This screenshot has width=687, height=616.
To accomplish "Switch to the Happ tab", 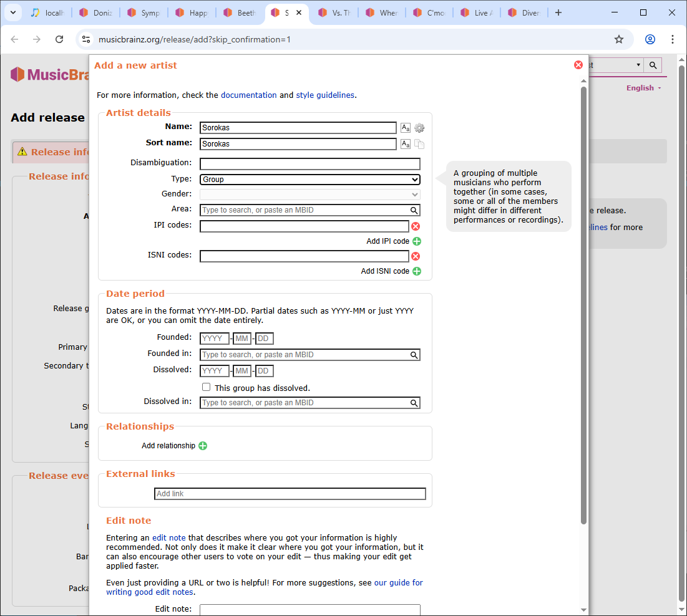I will coord(192,12).
